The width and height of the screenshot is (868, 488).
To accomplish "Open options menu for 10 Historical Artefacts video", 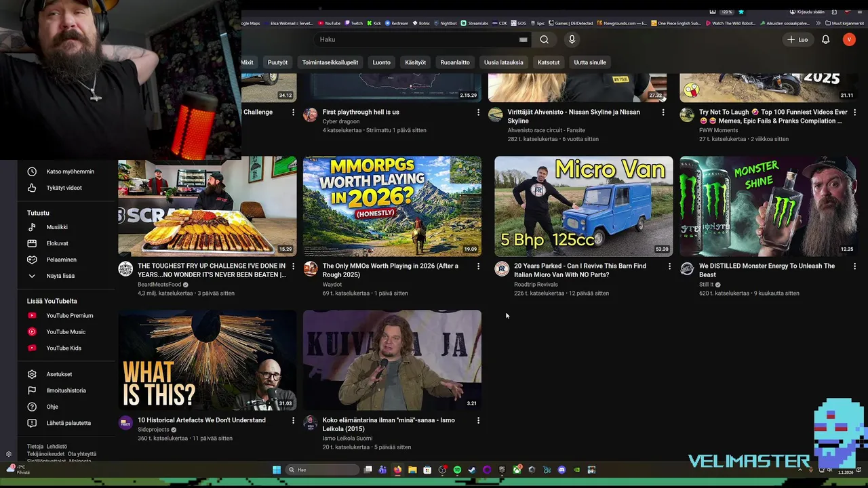I will click(x=293, y=420).
